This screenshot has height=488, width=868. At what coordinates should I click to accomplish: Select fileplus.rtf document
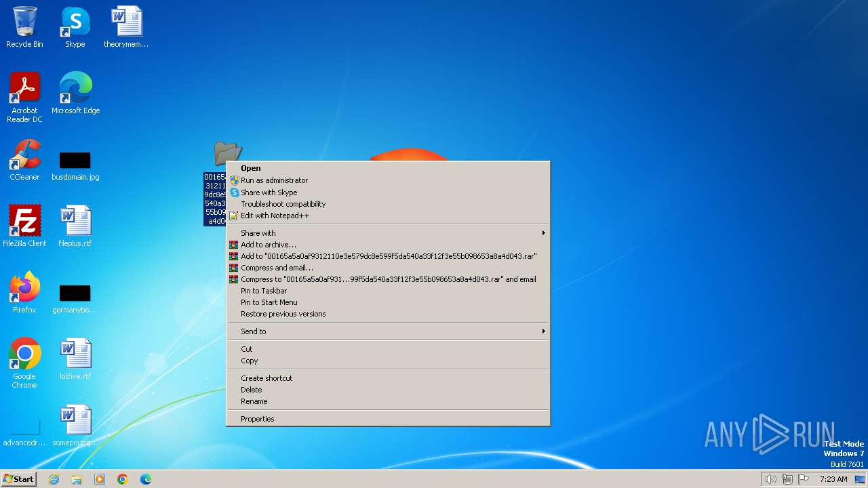point(75,226)
